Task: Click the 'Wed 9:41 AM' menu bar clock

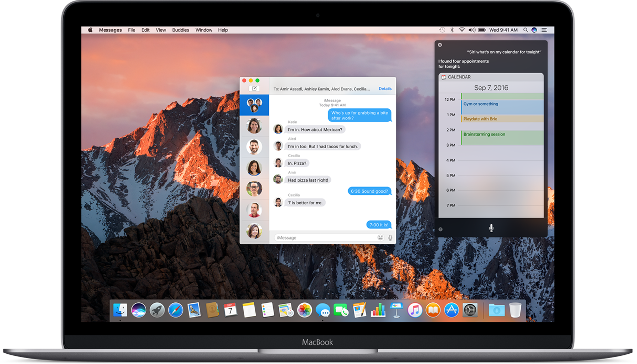Action: point(504,30)
